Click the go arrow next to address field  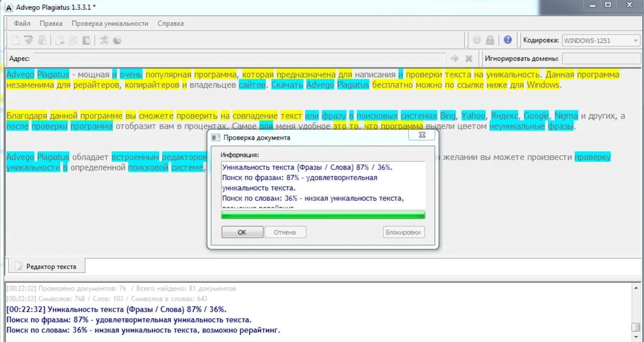(454, 58)
